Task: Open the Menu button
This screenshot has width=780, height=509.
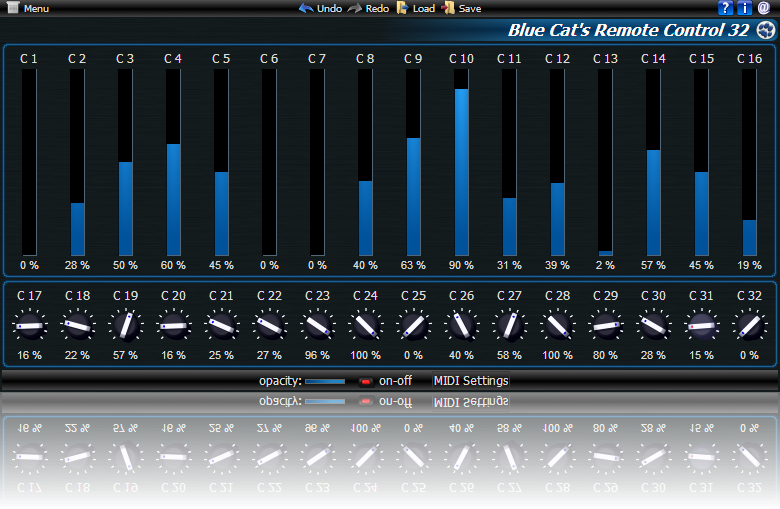Action: coord(28,8)
